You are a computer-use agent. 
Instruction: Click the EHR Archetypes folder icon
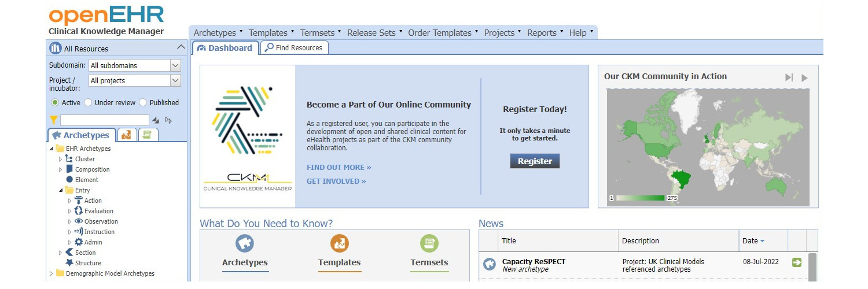click(60, 149)
